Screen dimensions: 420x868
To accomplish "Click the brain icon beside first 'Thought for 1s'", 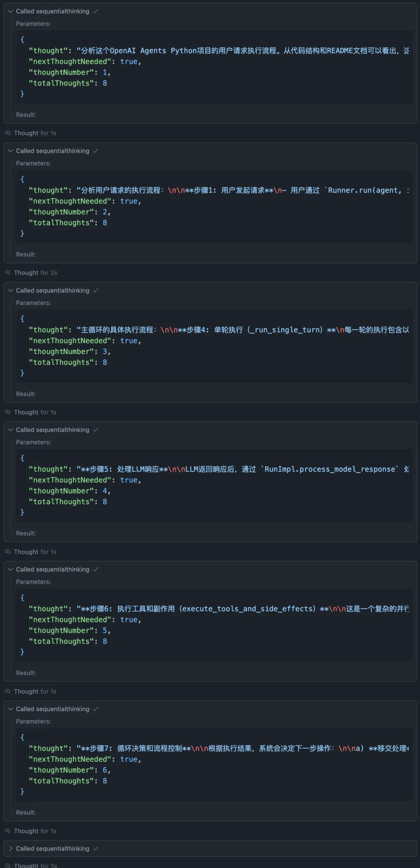I will tap(8, 133).
